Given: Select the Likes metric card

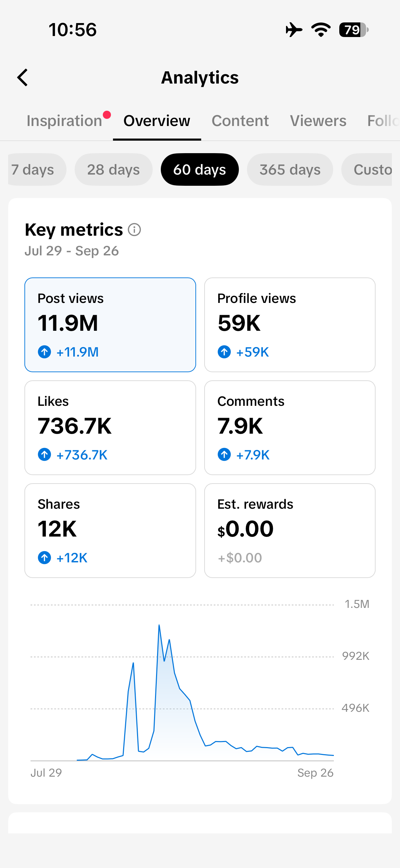Looking at the screenshot, I should (110, 428).
